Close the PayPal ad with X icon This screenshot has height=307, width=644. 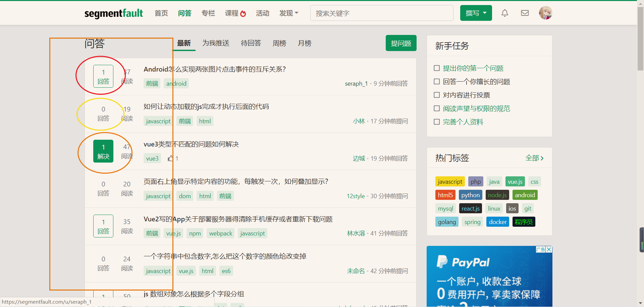coord(549,249)
